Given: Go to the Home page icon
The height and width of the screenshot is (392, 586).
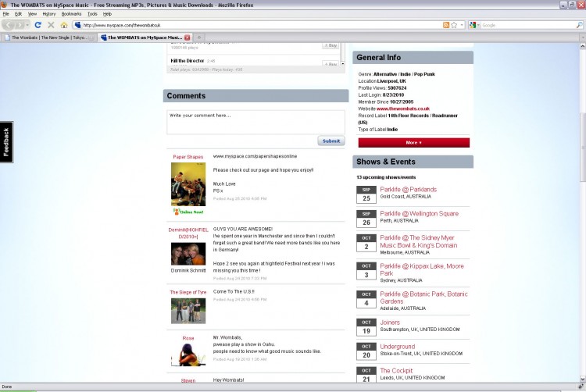Looking at the screenshot, I should (x=64, y=25).
